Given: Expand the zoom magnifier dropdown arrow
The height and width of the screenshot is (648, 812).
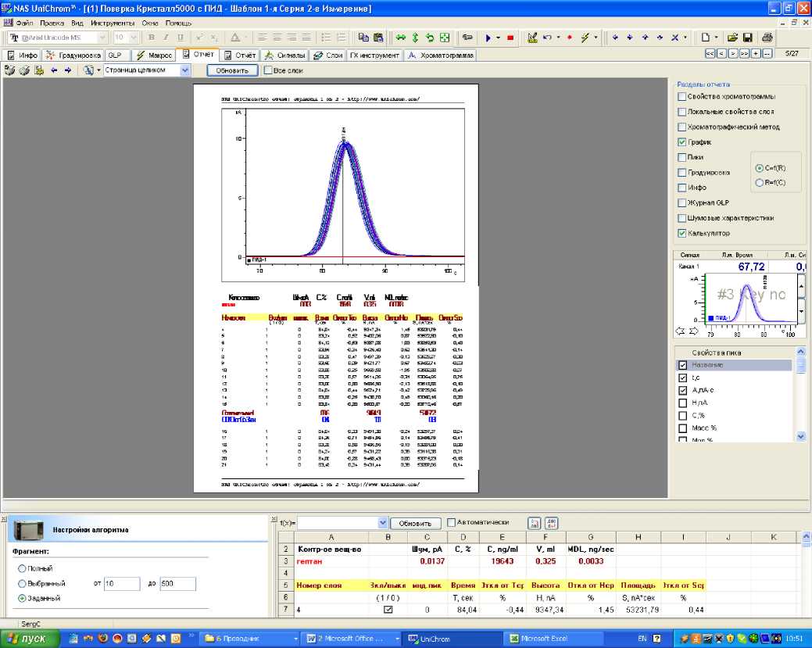Looking at the screenshot, I should tap(98, 70).
